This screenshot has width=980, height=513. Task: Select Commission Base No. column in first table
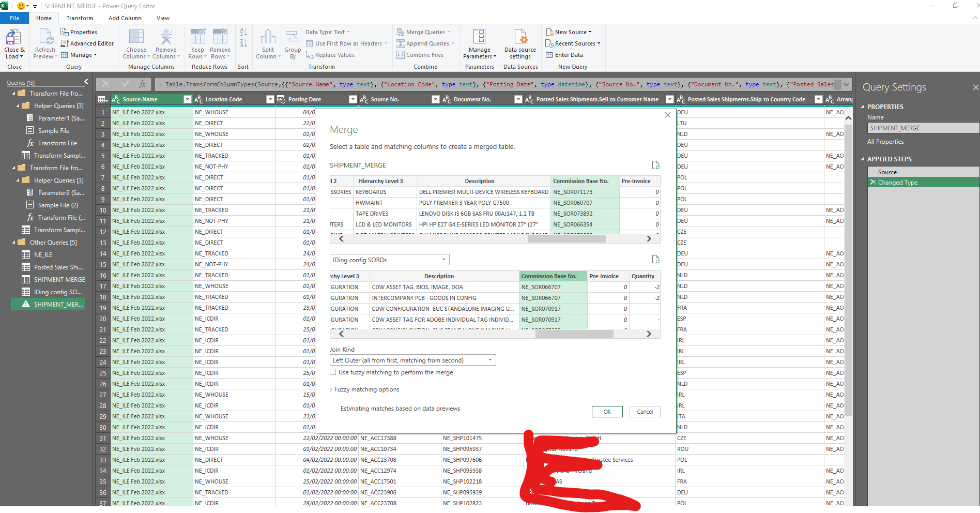(585, 181)
